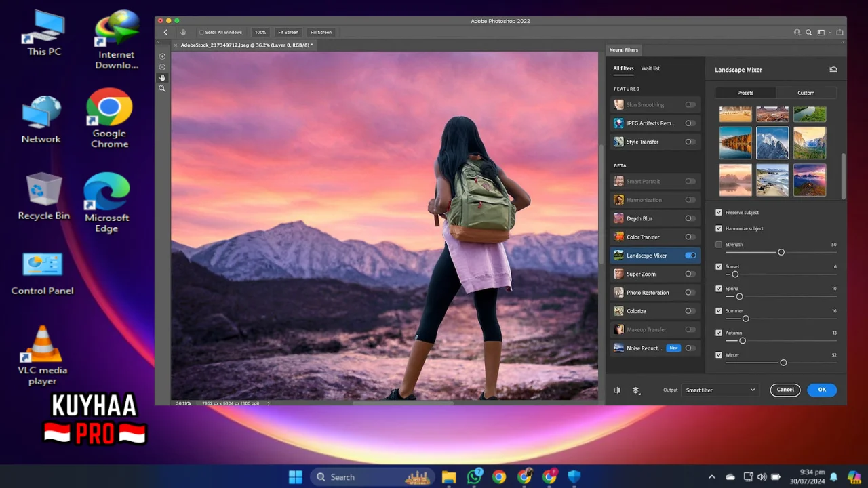Open Internet Download Manager desktop shortcut
Screen dimensions: 868x488
[x=116, y=41]
